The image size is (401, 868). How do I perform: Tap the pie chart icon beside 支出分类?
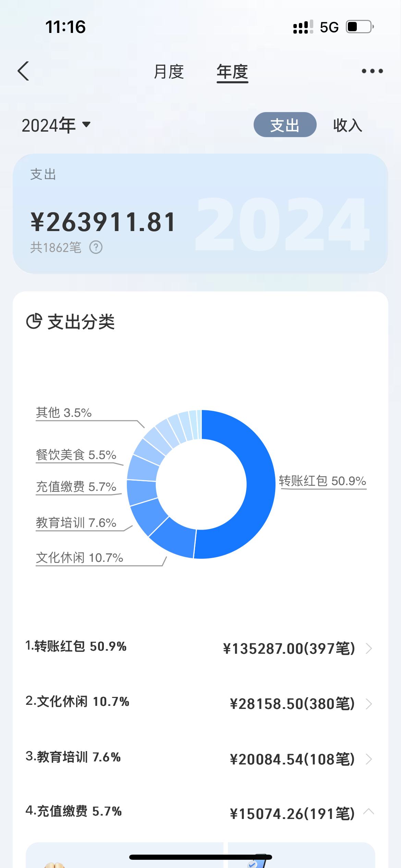34,321
